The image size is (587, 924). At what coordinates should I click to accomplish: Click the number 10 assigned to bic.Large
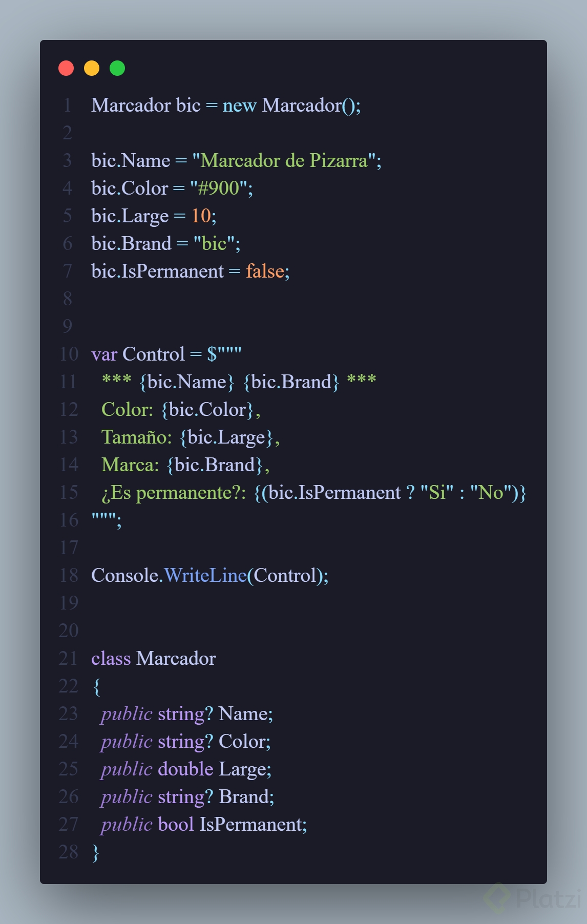201,216
